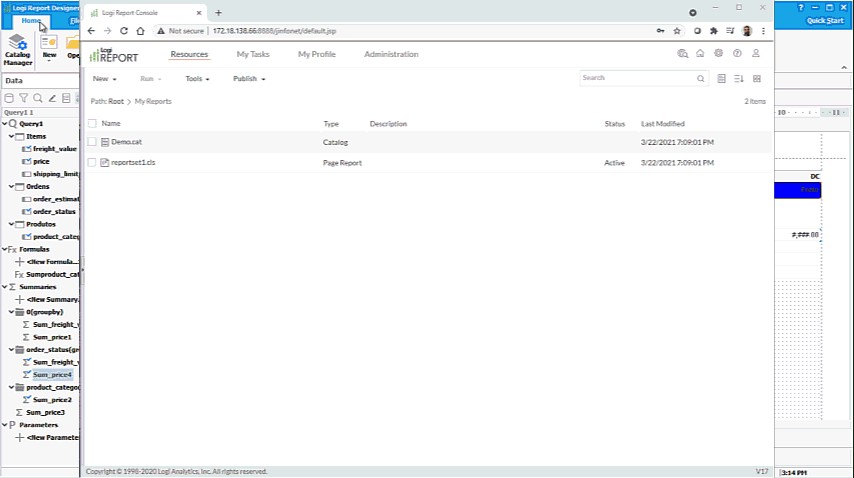Collapse the Query1 tree node

[x=5, y=124]
